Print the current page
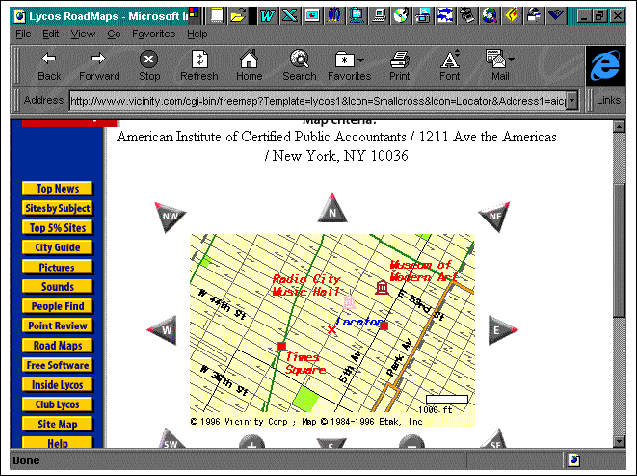The height and width of the screenshot is (476, 637). coord(400,66)
